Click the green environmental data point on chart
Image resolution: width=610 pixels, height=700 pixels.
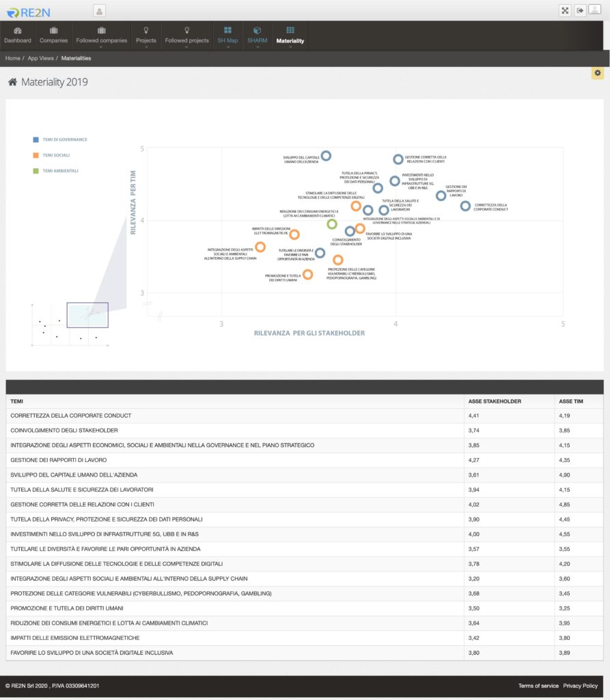[332, 224]
